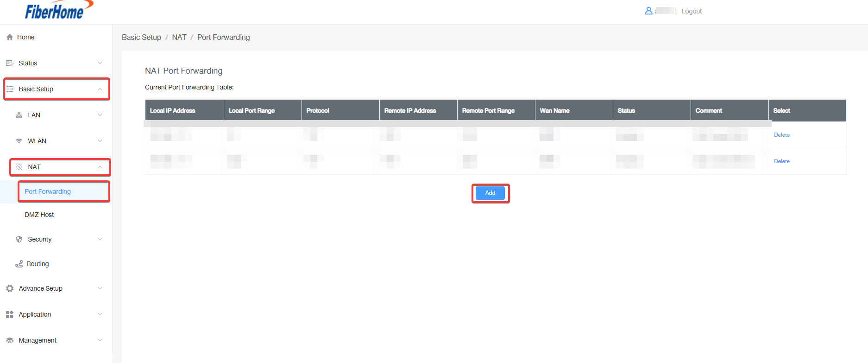The height and width of the screenshot is (363, 868).
Task: Click the WLAN wifi icon
Action: click(x=19, y=141)
